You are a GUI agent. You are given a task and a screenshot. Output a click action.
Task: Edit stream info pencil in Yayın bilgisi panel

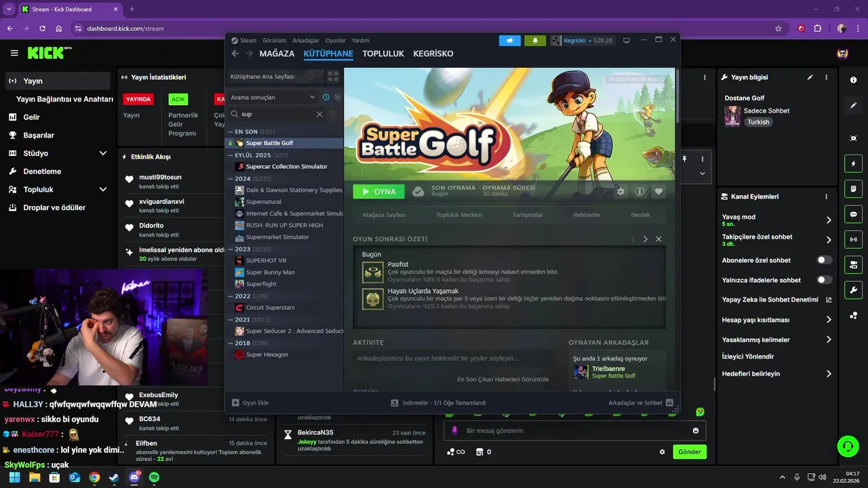click(810, 77)
